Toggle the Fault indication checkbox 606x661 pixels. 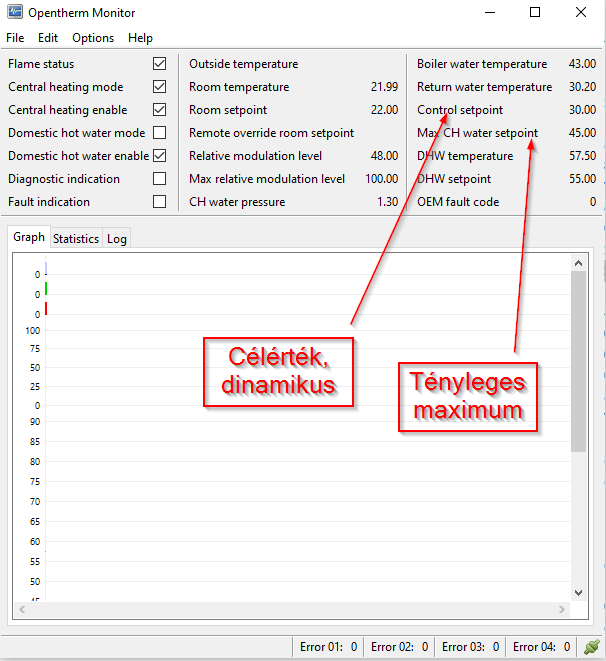159,202
